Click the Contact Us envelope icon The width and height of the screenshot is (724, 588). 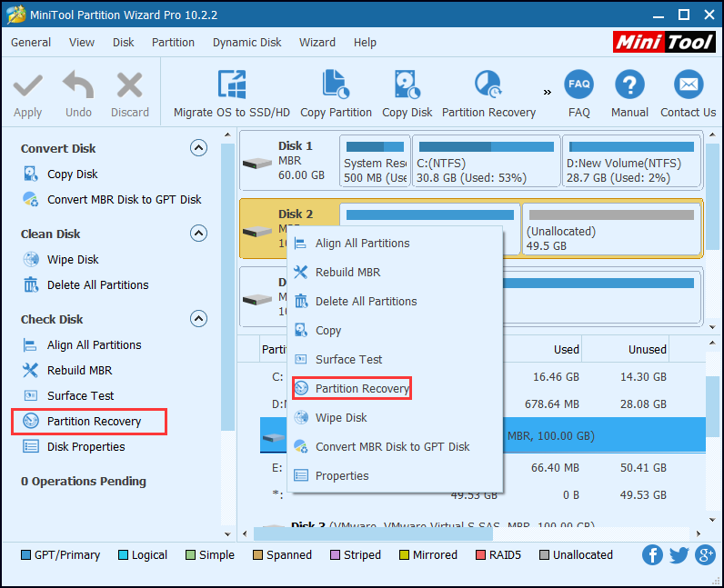tap(689, 85)
